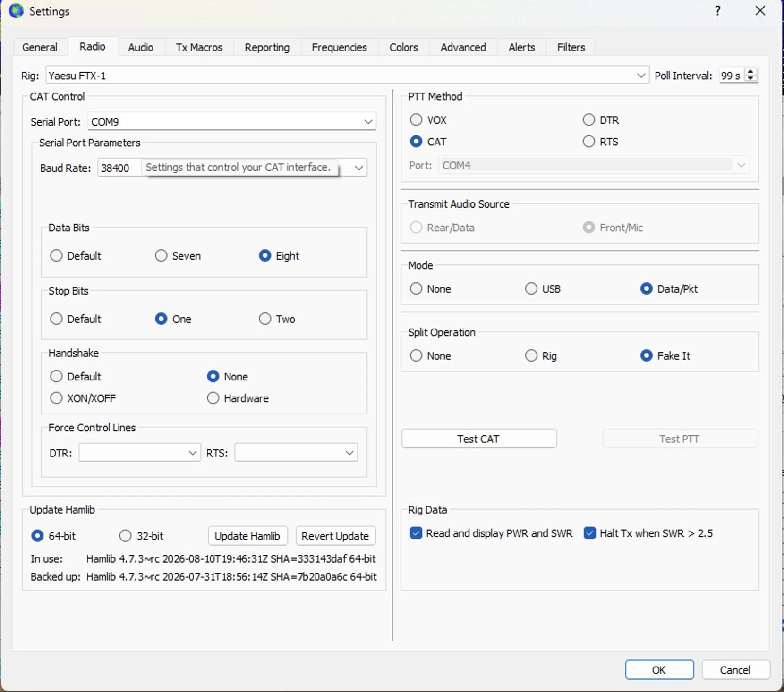Go to the Tx Macros tab
The height and width of the screenshot is (692, 784).
click(199, 47)
